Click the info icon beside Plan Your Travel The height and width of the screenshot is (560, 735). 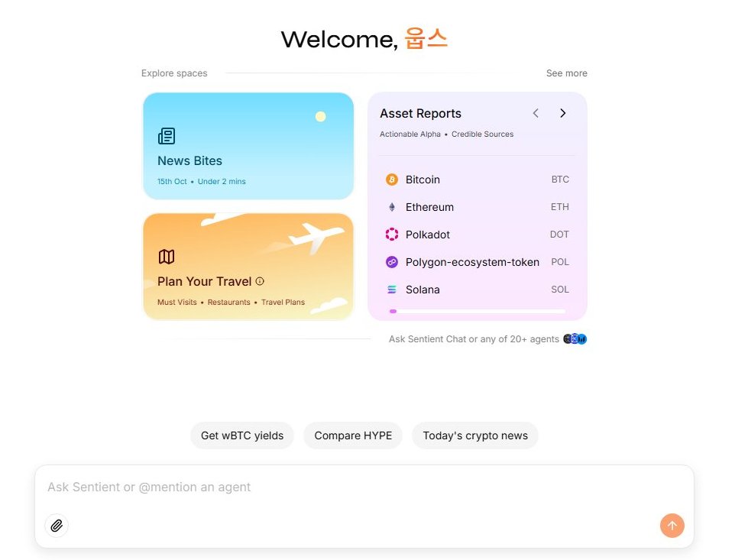(260, 281)
